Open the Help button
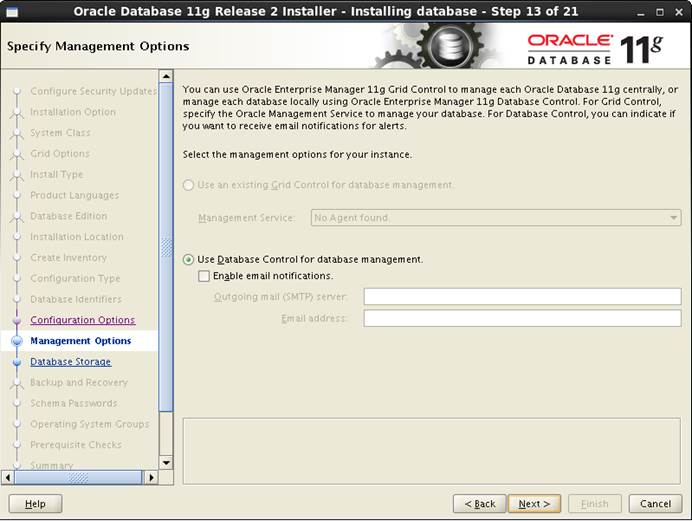Screen dimensions: 692x521 pyautogui.click(x=35, y=504)
